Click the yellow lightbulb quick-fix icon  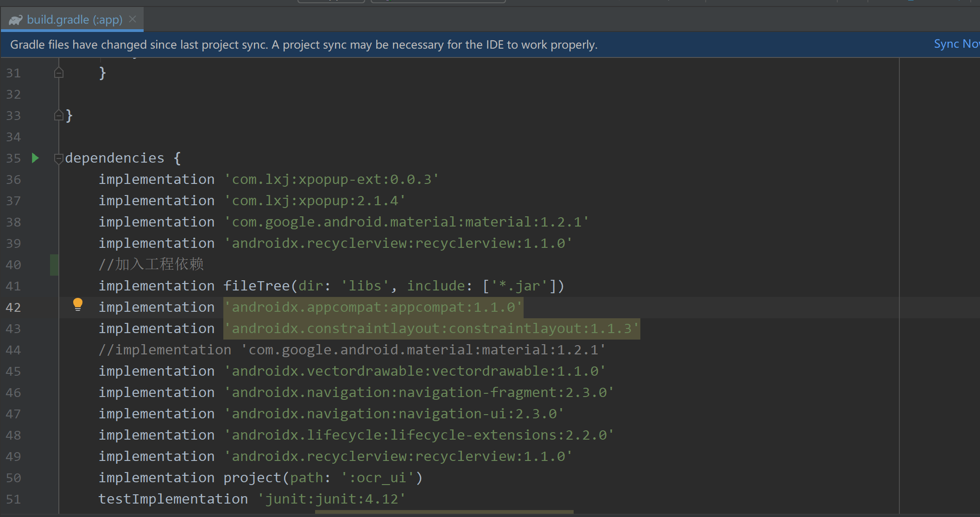point(78,304)
